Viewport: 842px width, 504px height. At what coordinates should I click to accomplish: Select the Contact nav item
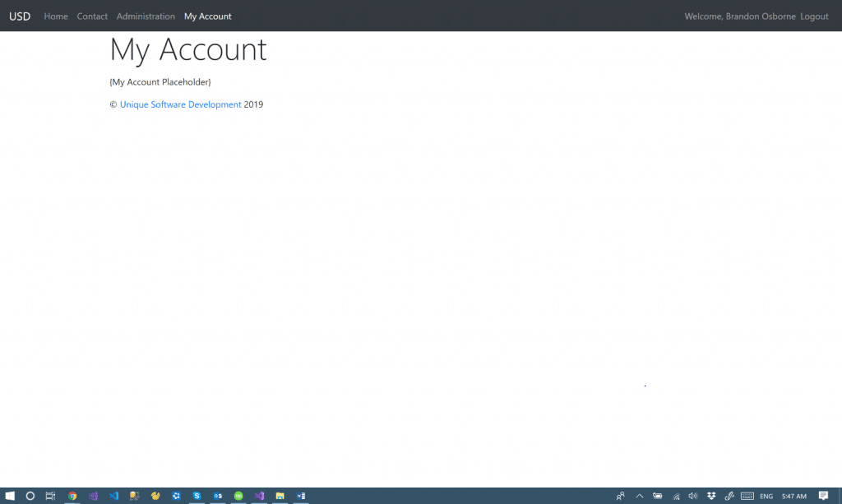click(92, 16)
